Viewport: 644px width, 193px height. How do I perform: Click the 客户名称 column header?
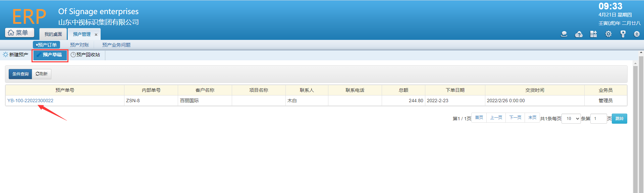tap(205, 90)
